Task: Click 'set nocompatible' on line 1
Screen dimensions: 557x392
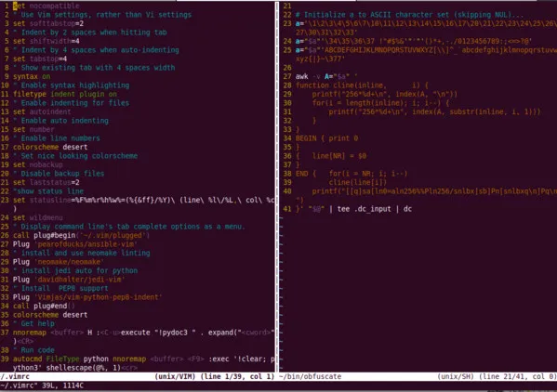Action: pyautogui.click(x=46, y=6)
